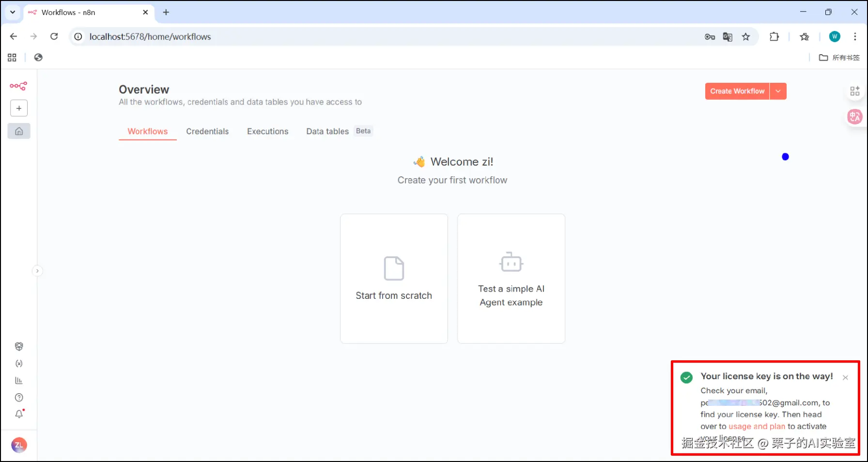Select the Test a simple AI Agent example card

[511, 278]
